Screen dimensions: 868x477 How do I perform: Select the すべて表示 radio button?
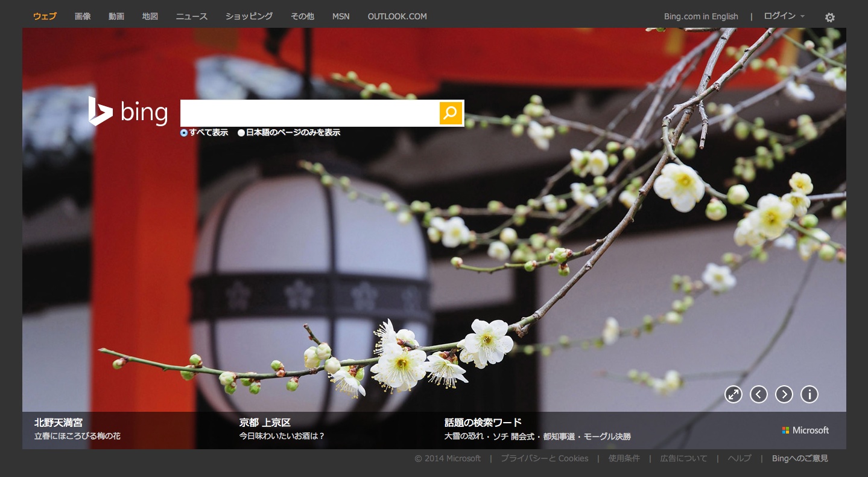click(184, 133)
